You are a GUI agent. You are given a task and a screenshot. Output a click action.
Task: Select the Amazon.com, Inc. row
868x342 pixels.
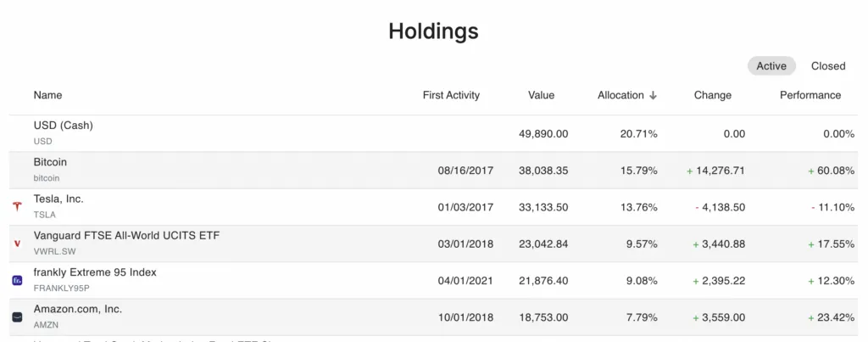tap(78, 309)
